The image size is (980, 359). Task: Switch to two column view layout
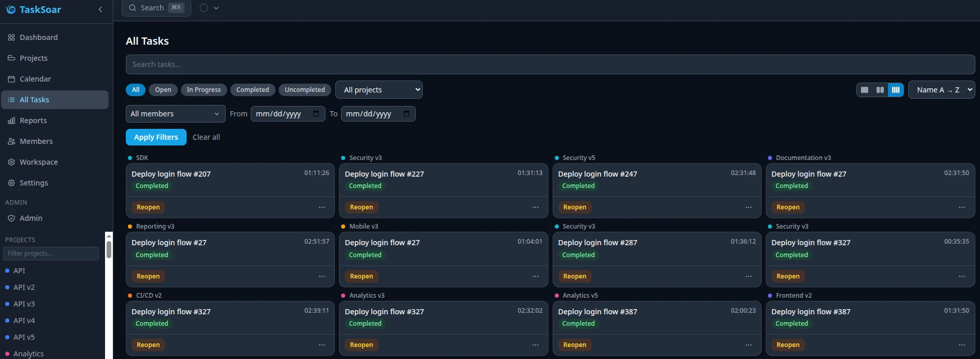[x=880, y=90]
